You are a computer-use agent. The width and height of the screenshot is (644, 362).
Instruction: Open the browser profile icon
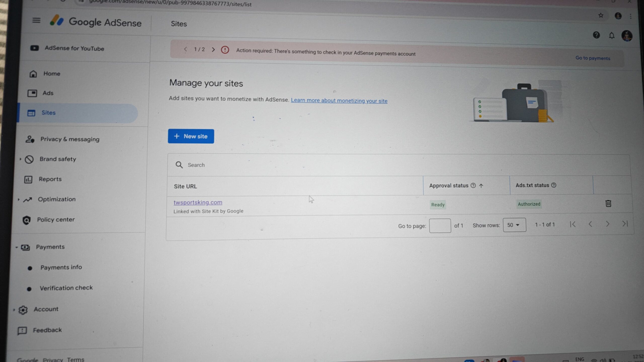pyautogui.click(x=618, y=16)
